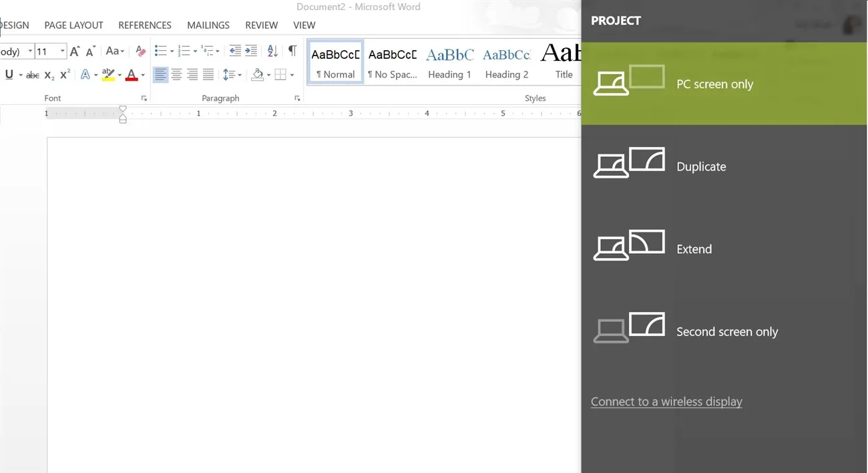Open the Change Case dropdown
868x473 pixels.
115,51
